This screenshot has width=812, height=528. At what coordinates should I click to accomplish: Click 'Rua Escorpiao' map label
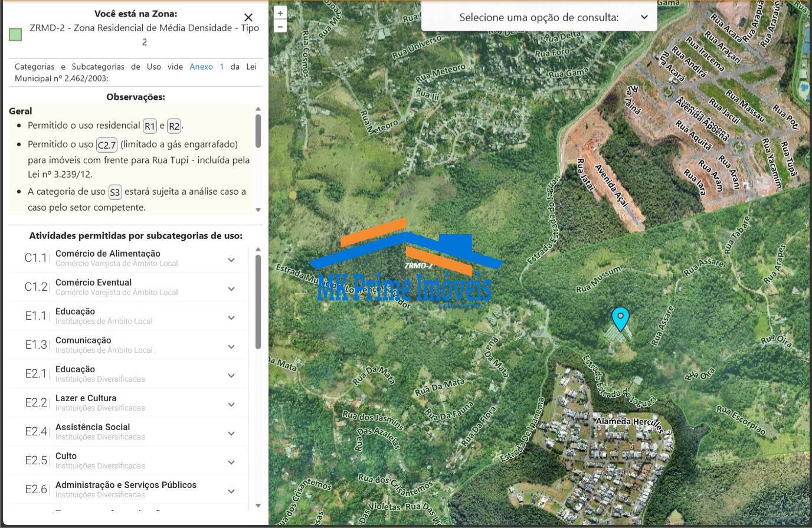pyautogui.click(x=741, y=420)
